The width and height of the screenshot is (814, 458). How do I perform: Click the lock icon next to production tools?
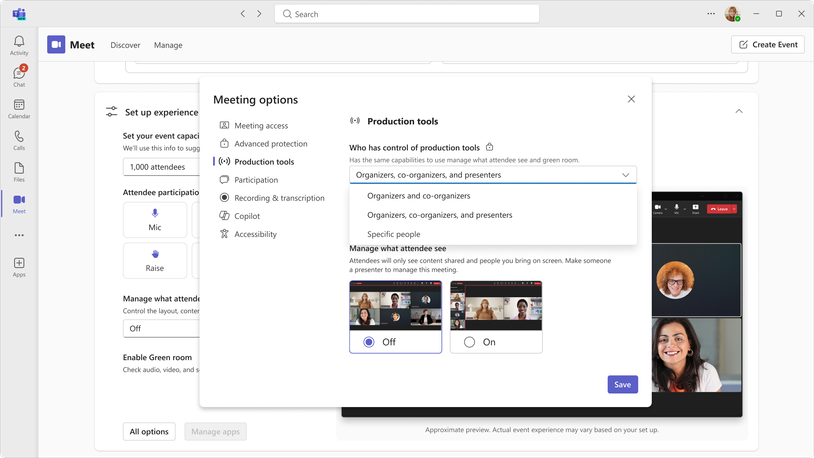[x=489, y=147]
